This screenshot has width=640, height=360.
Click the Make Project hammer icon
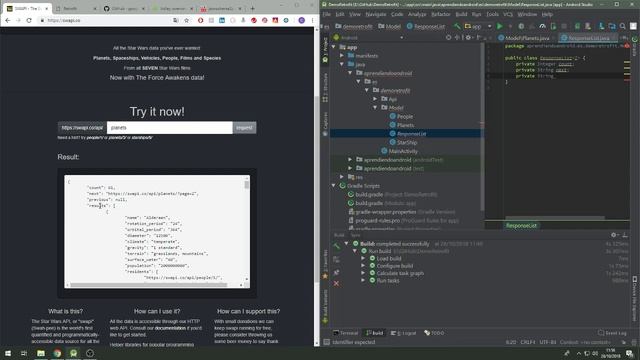point(457,26)
